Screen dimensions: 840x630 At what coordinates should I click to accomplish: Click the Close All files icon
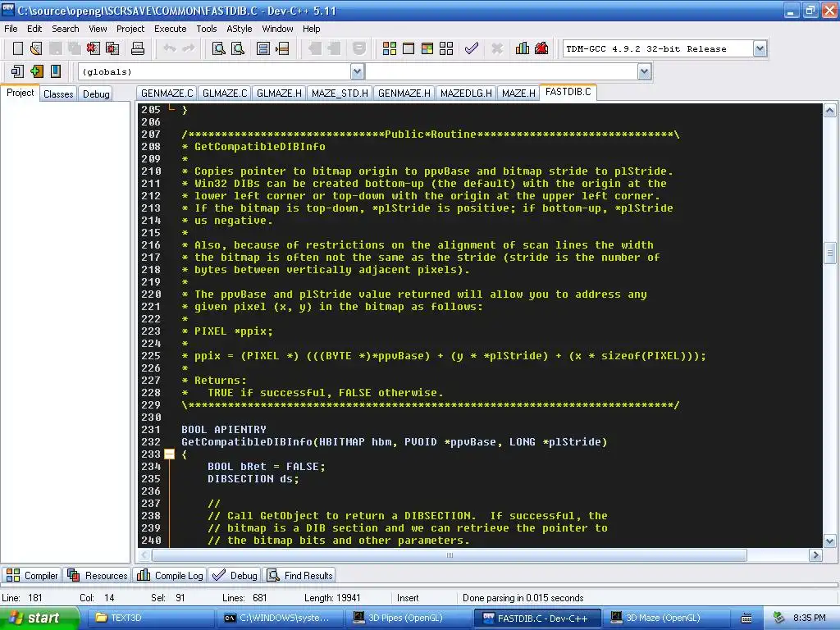[x=112, y=48]
